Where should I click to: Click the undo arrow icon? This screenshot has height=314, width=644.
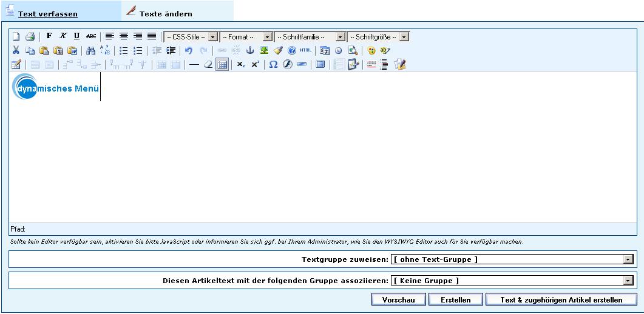[189, 51]
